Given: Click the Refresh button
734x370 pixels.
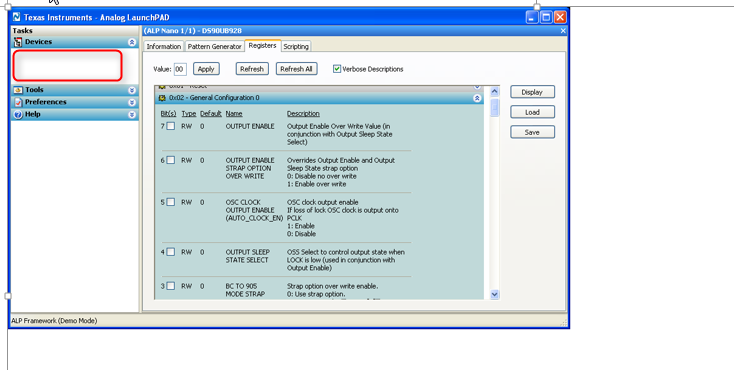Looking at the screenshot, I should (252, 69).
